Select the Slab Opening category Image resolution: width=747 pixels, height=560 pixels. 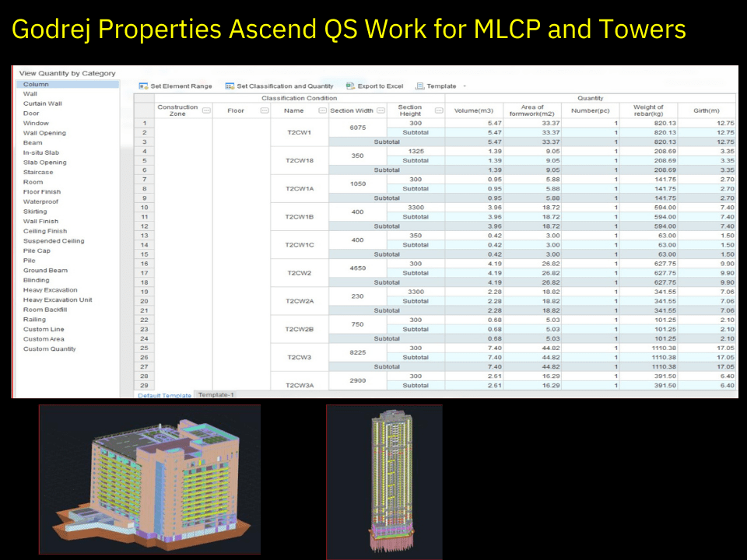click(x=45, y=163)
